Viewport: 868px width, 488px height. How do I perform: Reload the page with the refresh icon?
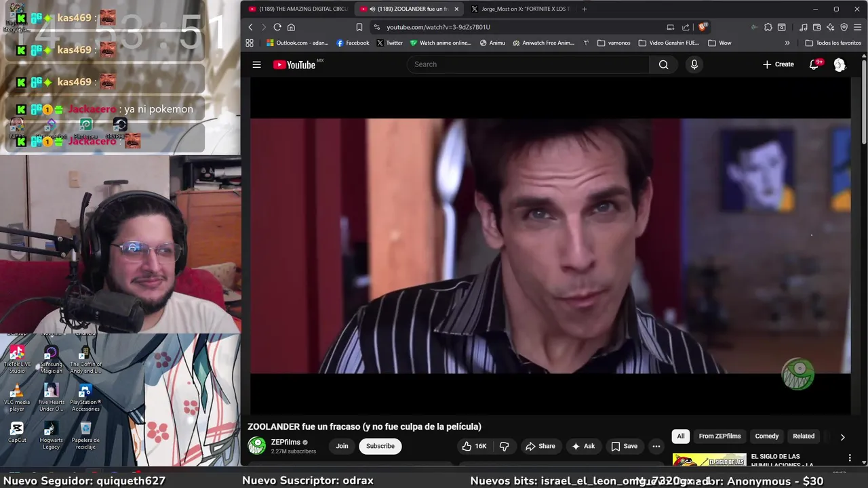coord(277,27)
